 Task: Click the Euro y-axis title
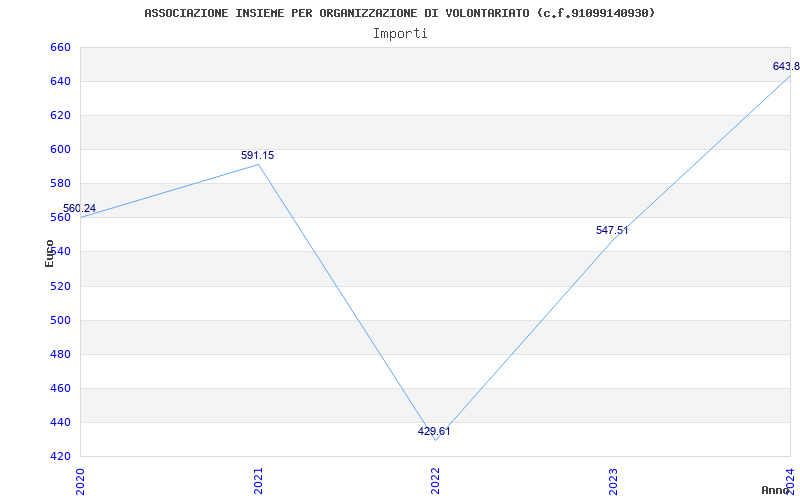click(x=49, y=253)
